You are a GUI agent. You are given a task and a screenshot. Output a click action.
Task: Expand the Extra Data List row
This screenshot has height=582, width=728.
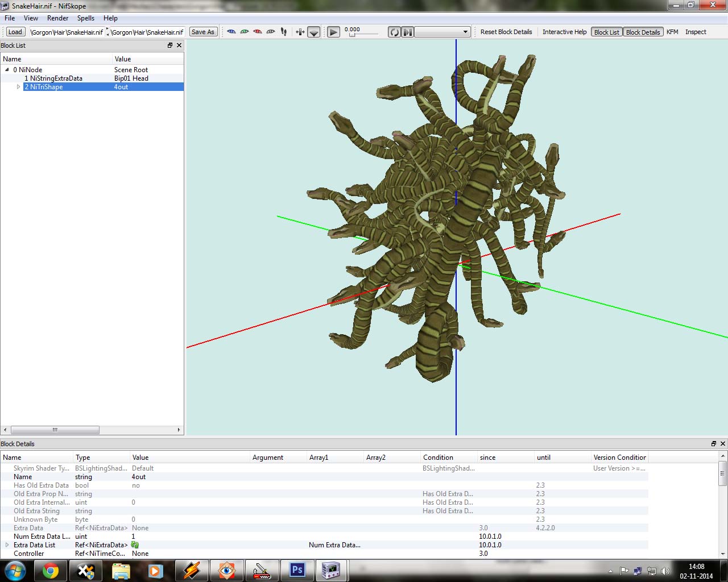pyautogui.click(x=7, y=545)
